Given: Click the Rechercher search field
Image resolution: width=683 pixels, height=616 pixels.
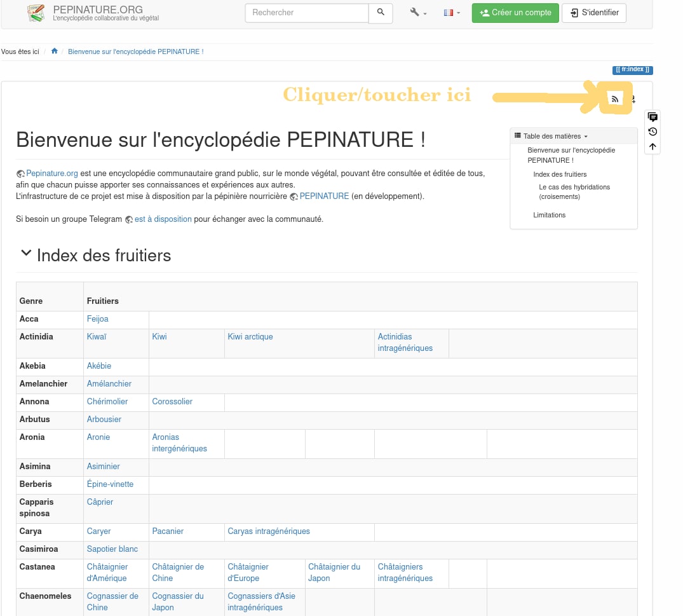Looking at the screenshot, I should [306, 13].
